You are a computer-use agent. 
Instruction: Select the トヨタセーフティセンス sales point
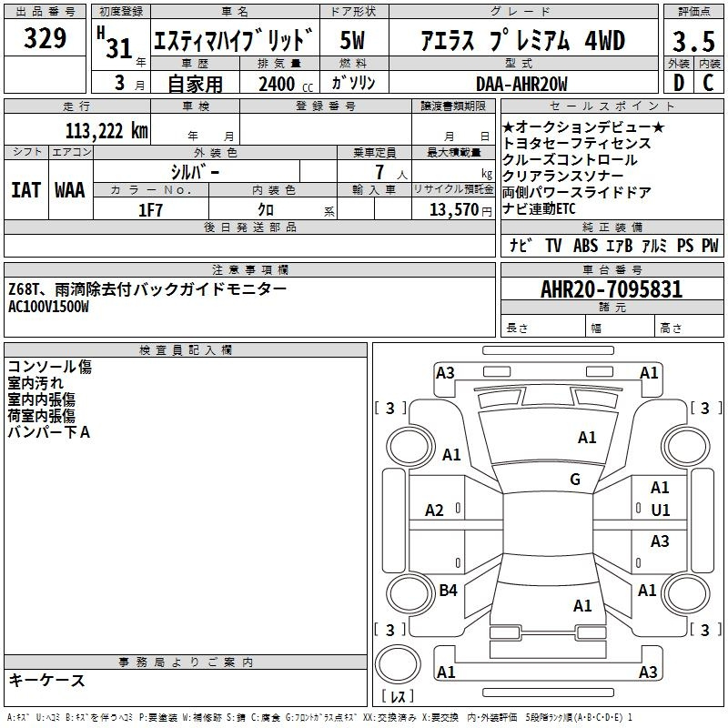click(576, 143)
